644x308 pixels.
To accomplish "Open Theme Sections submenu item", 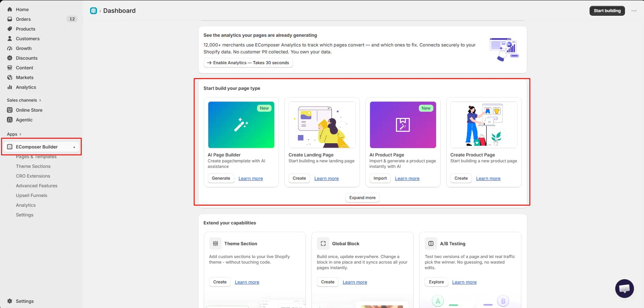I will pos(33,166).
